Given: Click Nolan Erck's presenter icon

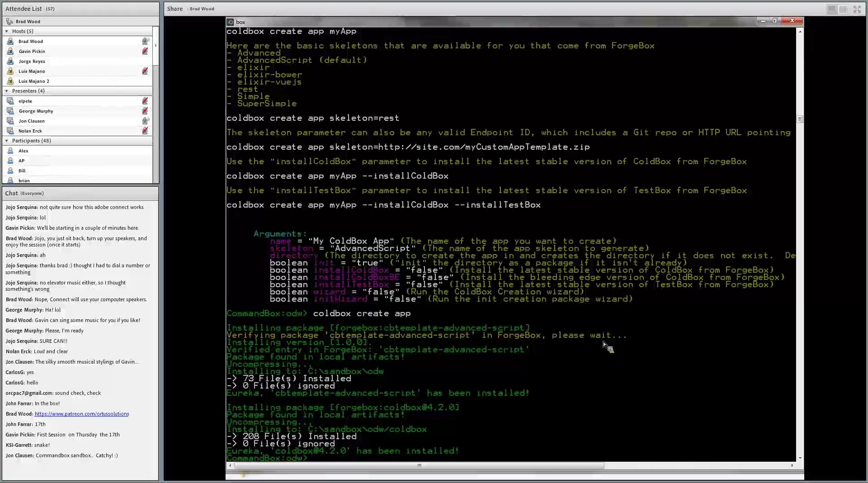Looking at the screenshot, I should (10, 131).
